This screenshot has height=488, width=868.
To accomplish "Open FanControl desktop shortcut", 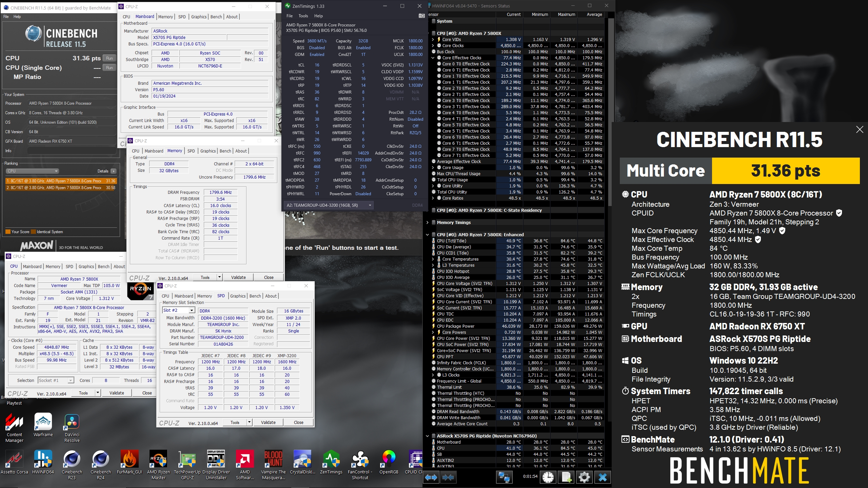I will pyautogui.click(x=360, y=465).
